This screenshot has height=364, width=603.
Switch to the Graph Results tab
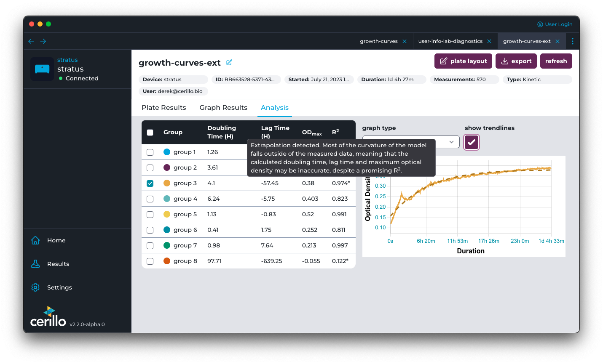point(223,108)
